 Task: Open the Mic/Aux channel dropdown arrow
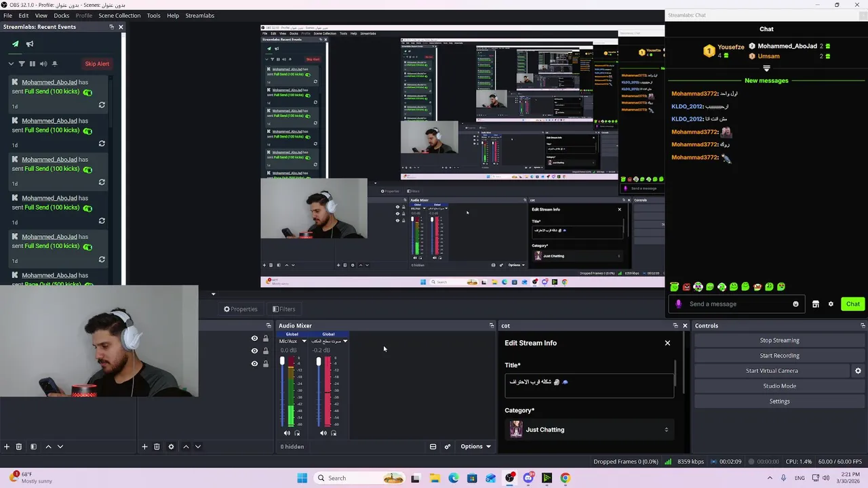[x=304, y=342]
